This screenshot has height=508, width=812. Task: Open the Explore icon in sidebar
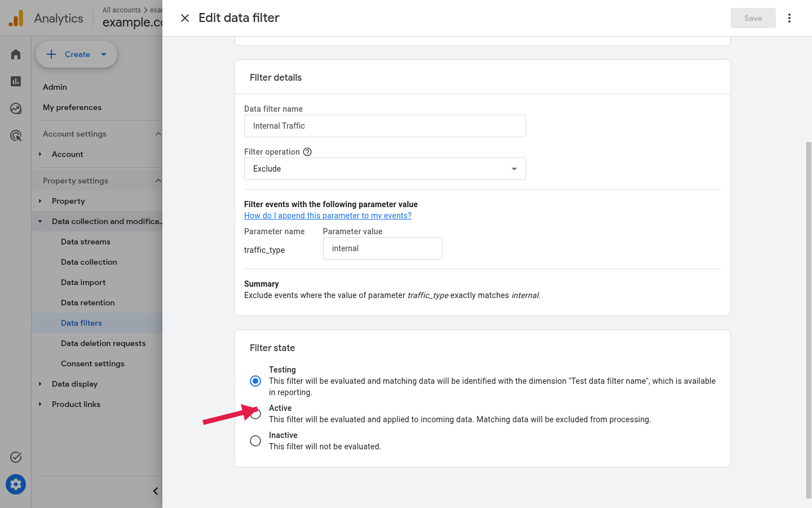[16, 108]
